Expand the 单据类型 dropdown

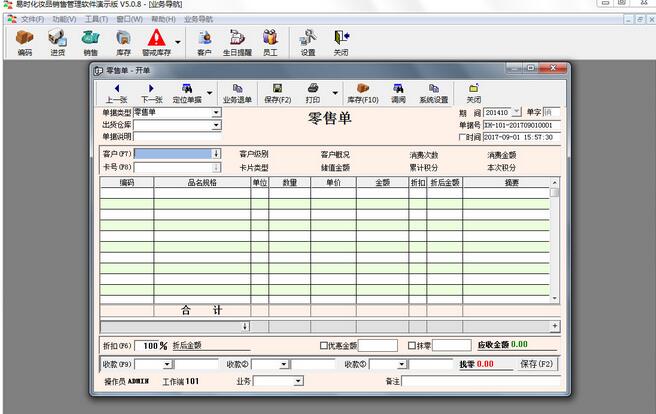pos(216,113)
